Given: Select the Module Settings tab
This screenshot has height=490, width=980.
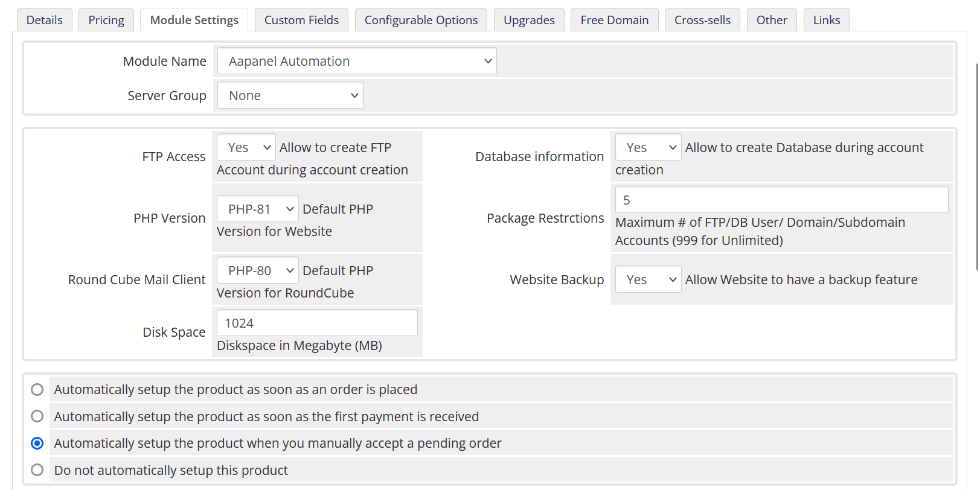Looking at the screenshot, I should pos(194,20).
